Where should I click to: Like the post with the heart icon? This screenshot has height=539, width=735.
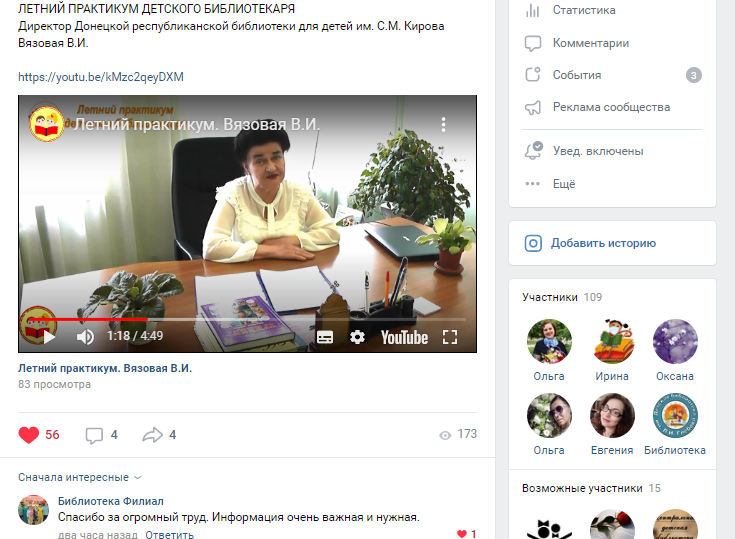click(x=29, y=435)
